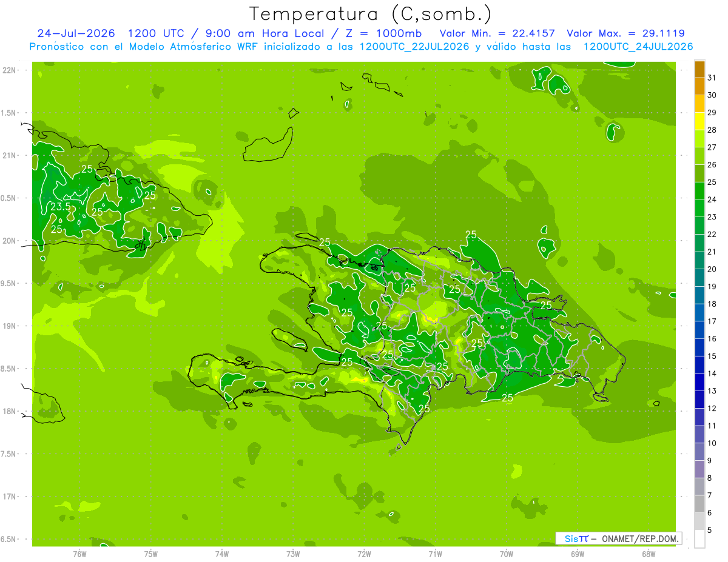Click the '21N' latitude axis label

[x=10, y=155]
